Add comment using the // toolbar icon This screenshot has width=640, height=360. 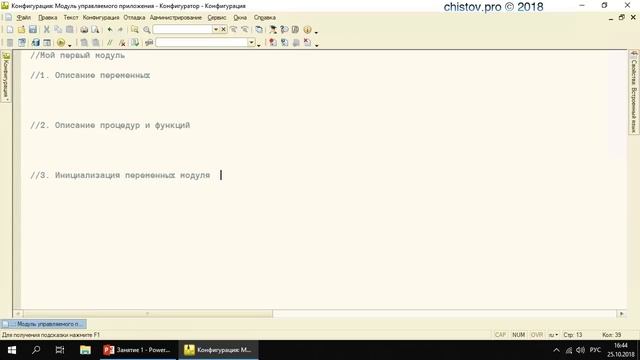pyautogui.click(x=109, y=42)
